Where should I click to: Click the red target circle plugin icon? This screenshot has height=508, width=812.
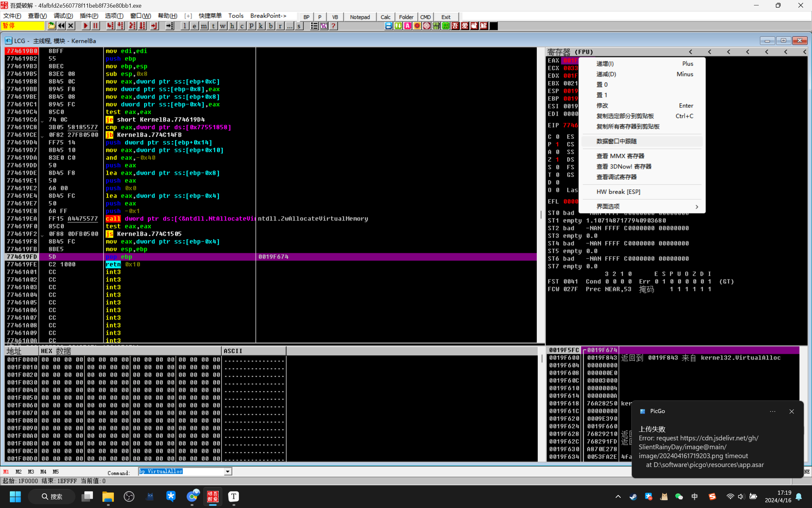[427, 26]
